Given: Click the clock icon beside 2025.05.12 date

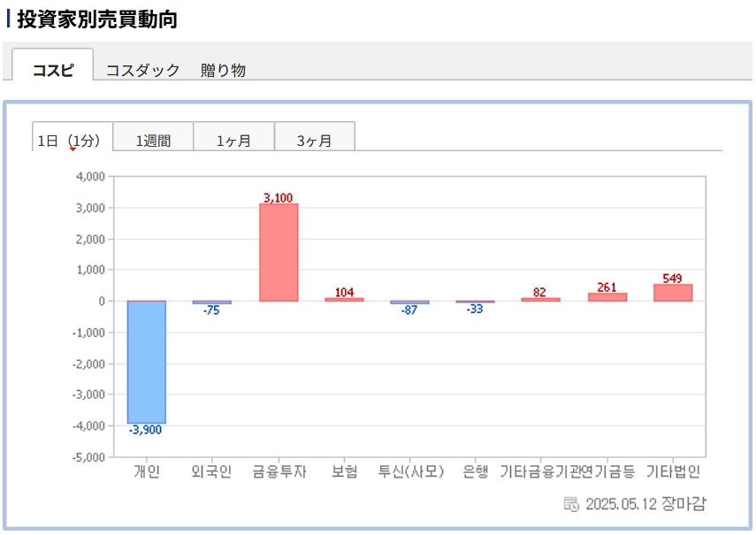Looking at the screenshot, I should tap(572, 504).
